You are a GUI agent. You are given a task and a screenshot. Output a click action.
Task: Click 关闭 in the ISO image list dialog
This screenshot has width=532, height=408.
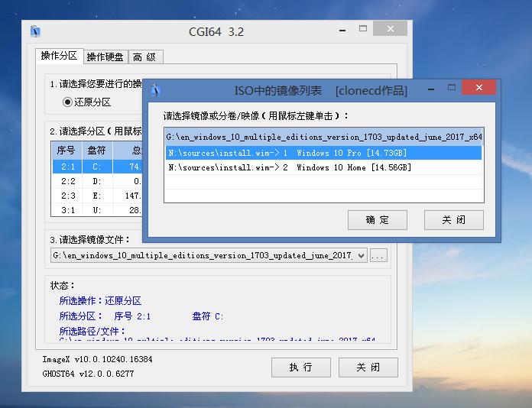pyautogui.click(x=453, y=220)
